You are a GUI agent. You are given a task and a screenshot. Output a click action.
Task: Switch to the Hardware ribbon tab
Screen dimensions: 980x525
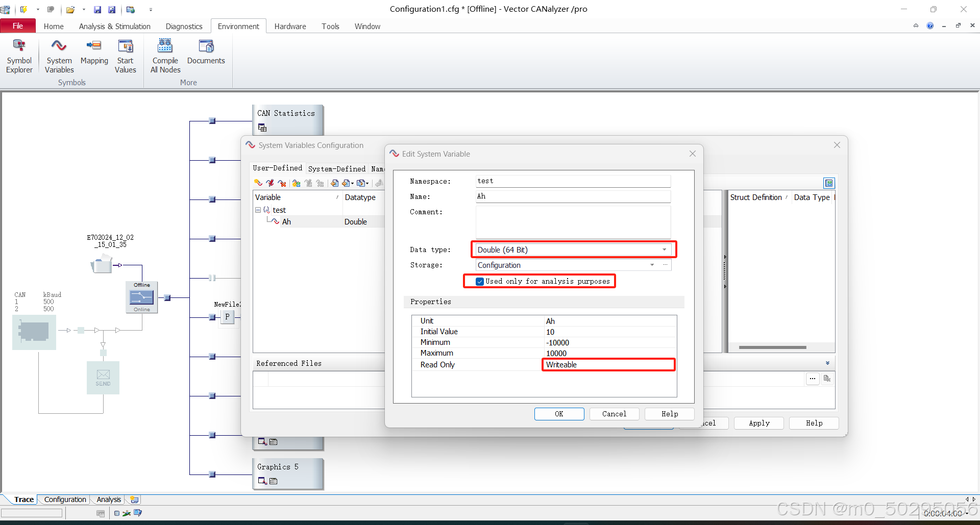[290, 27]
